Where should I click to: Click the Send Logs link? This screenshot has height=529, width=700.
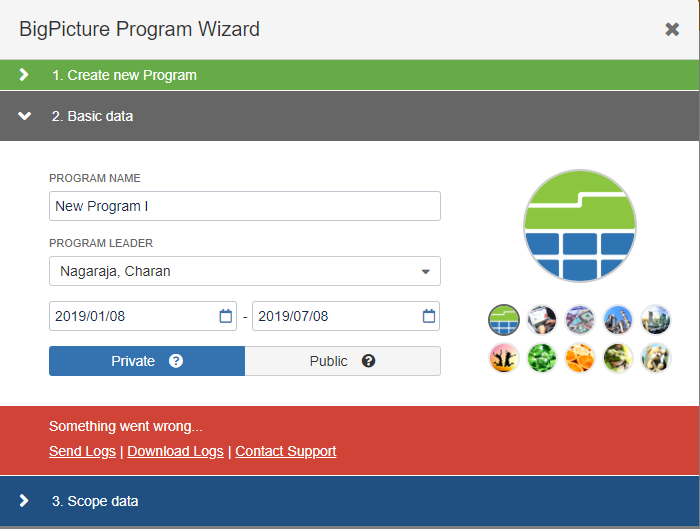pos(82,451)
